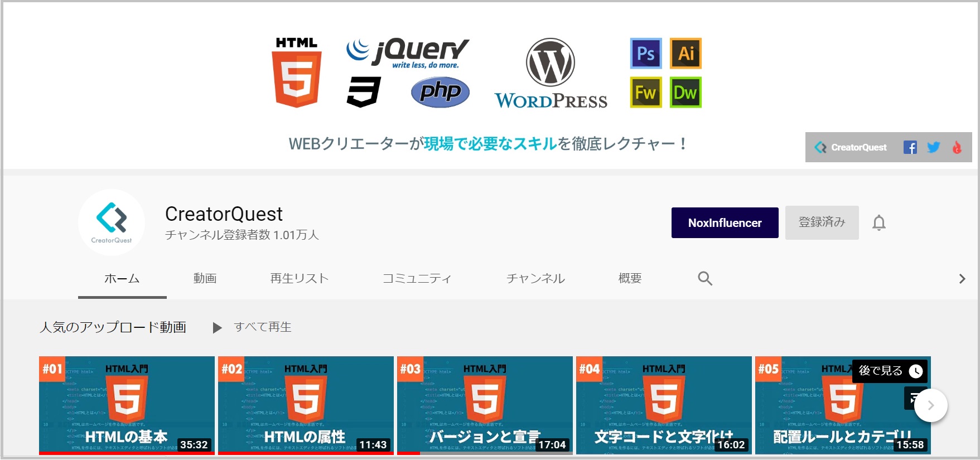The height and width of the screenshot is (460, 980).
Task: Open the 再生リスト tab
Action: tap(300, 278)
